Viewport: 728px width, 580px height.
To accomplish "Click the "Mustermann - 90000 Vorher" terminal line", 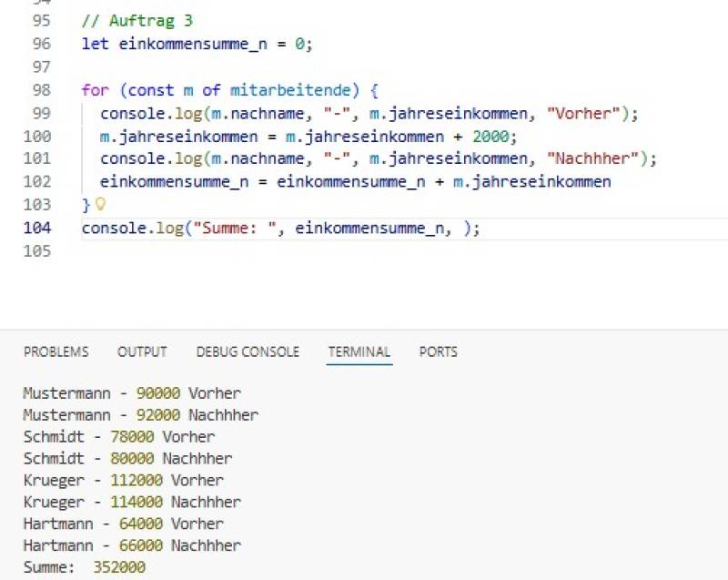I will point(132,393).
